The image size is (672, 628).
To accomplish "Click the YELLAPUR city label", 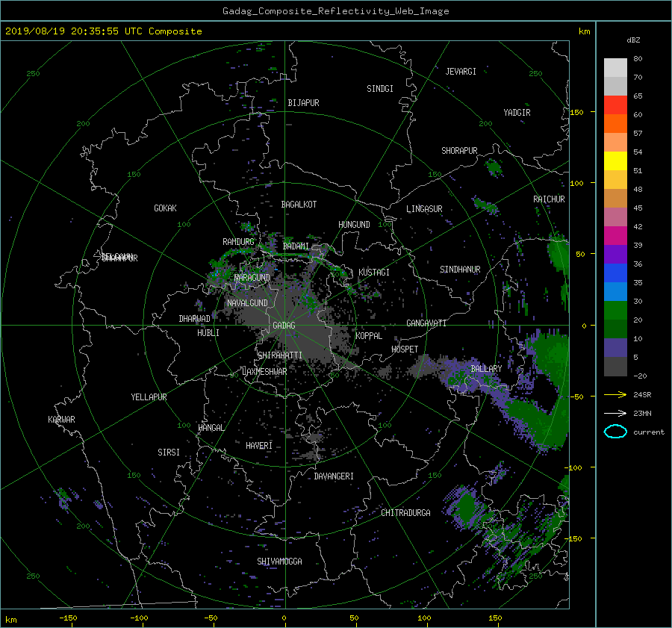I will click(149, 397).
